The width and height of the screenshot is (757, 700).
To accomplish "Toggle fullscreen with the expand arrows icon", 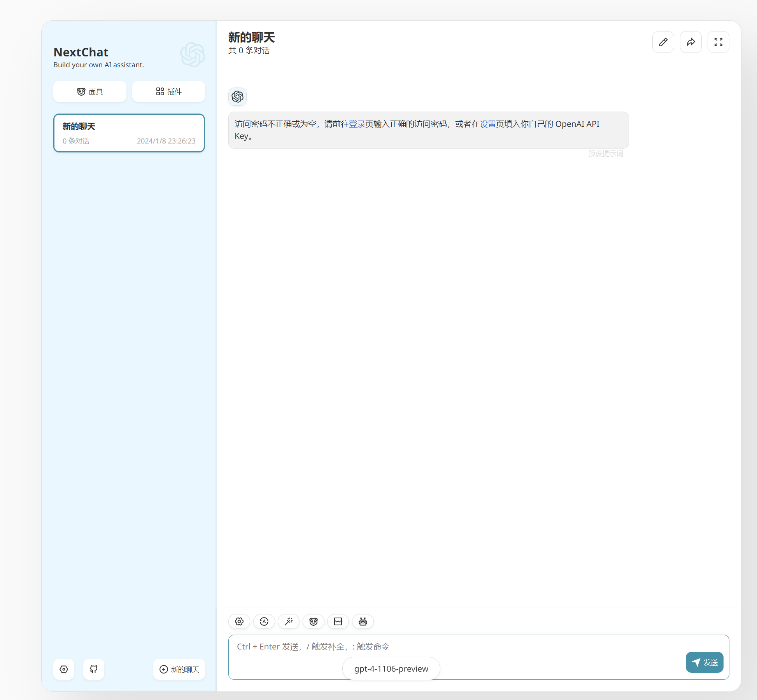I will [718, 42].
